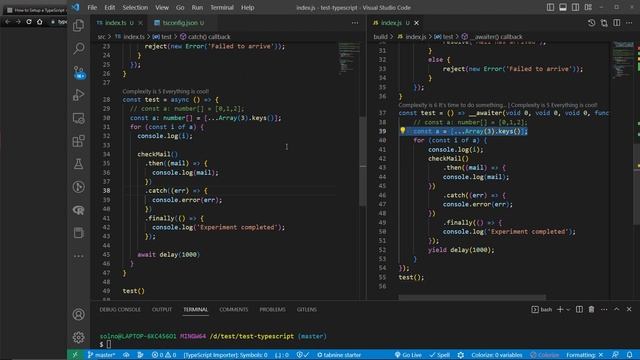The width and height of the screenshot is (640, 360).
Task: Open the Search view in activity bar
Action: point(78,49)
